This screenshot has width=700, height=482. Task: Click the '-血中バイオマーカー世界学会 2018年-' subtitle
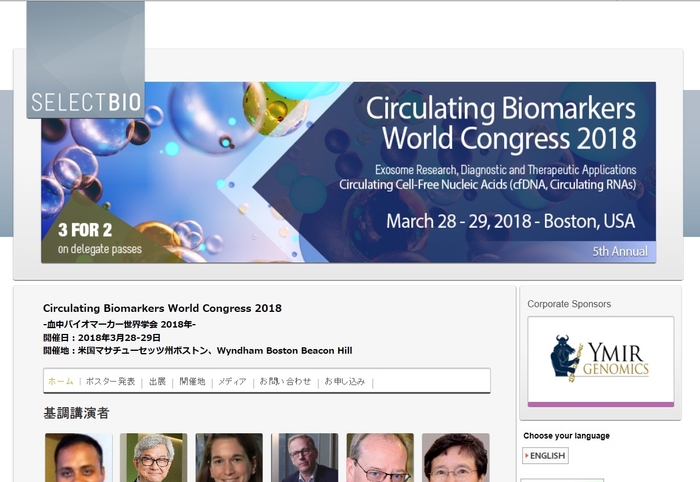(119, 324)
